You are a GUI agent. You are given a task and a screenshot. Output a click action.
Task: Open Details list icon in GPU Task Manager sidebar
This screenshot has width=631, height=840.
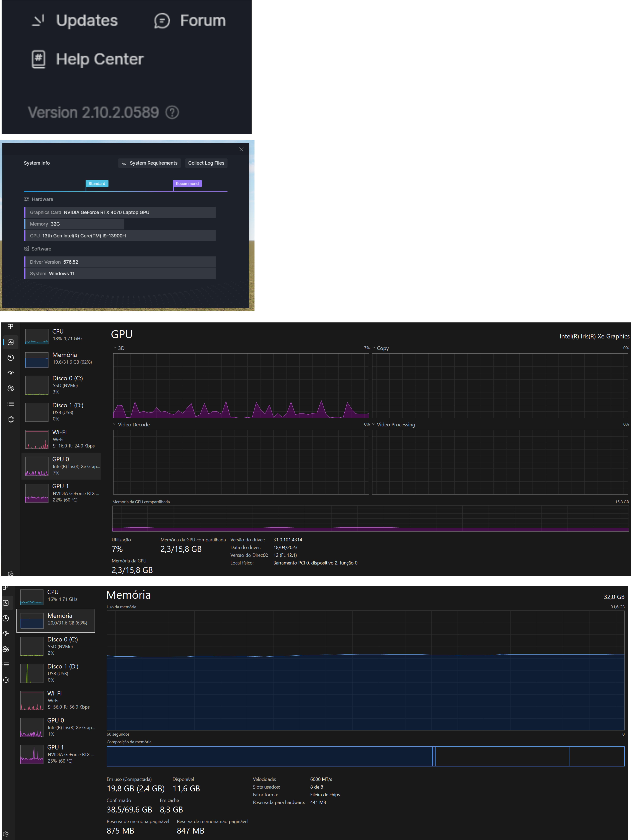tap(11, 404)
